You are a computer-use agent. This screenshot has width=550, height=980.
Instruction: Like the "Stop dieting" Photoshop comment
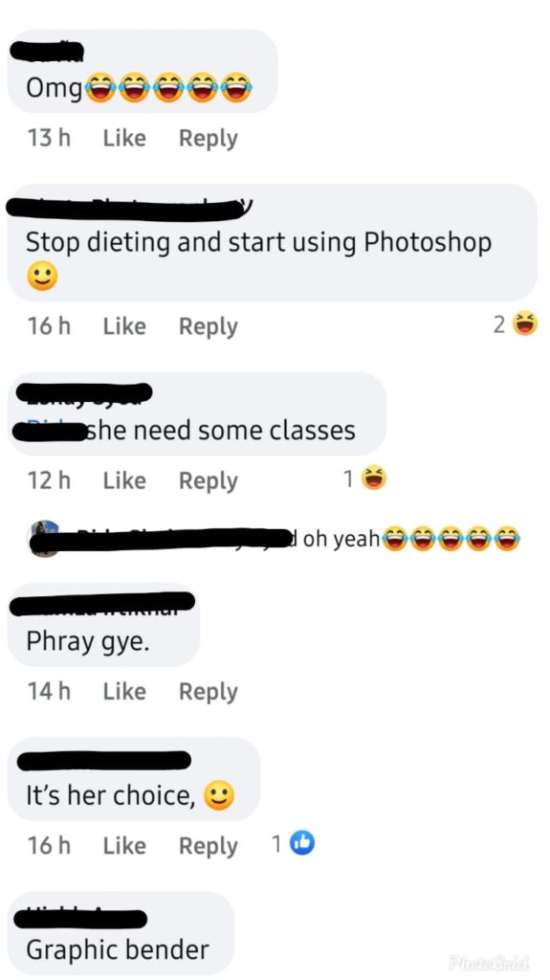click(x=124, y=326)
